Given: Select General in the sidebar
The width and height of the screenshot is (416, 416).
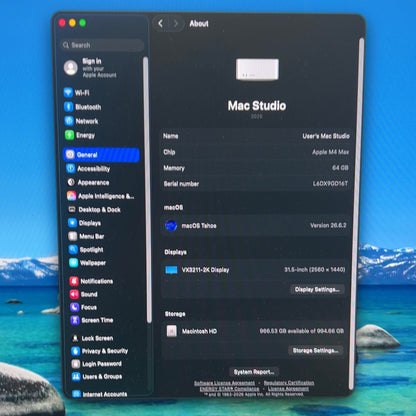Looking at the screenshot, I should pos(101,155).
